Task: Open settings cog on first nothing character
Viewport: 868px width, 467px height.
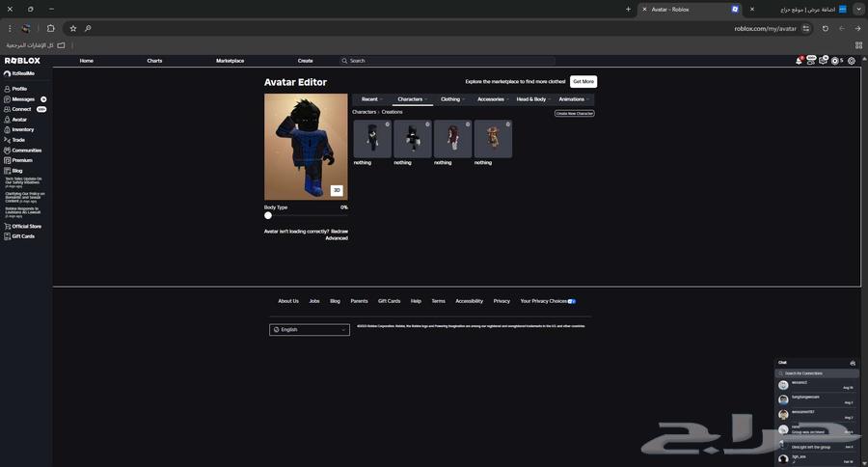Action: tap(388, 124)
